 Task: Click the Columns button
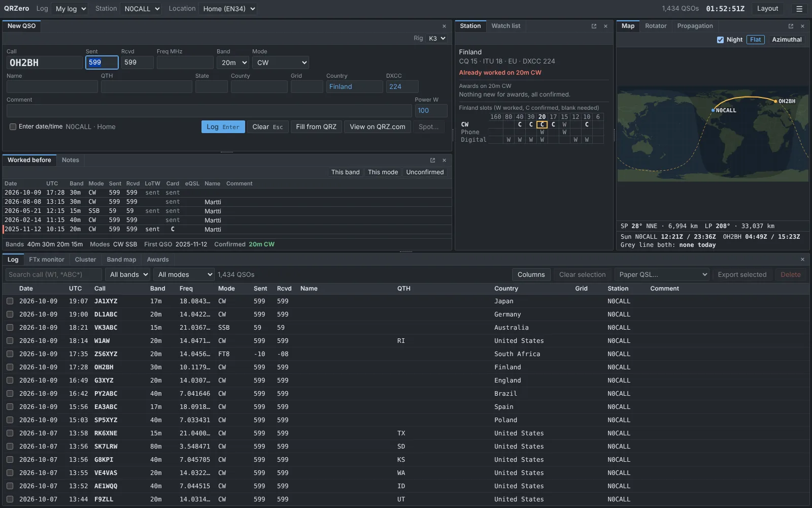531,274
